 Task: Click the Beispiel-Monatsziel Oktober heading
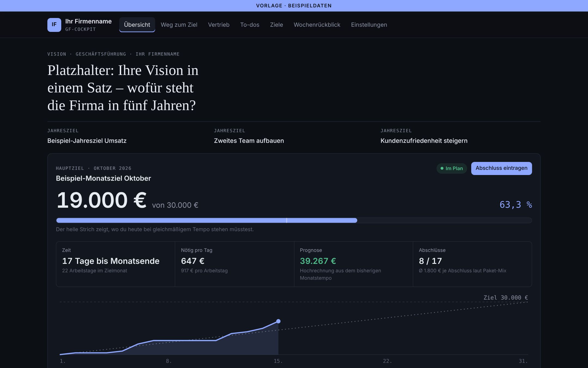pos(103,178)
